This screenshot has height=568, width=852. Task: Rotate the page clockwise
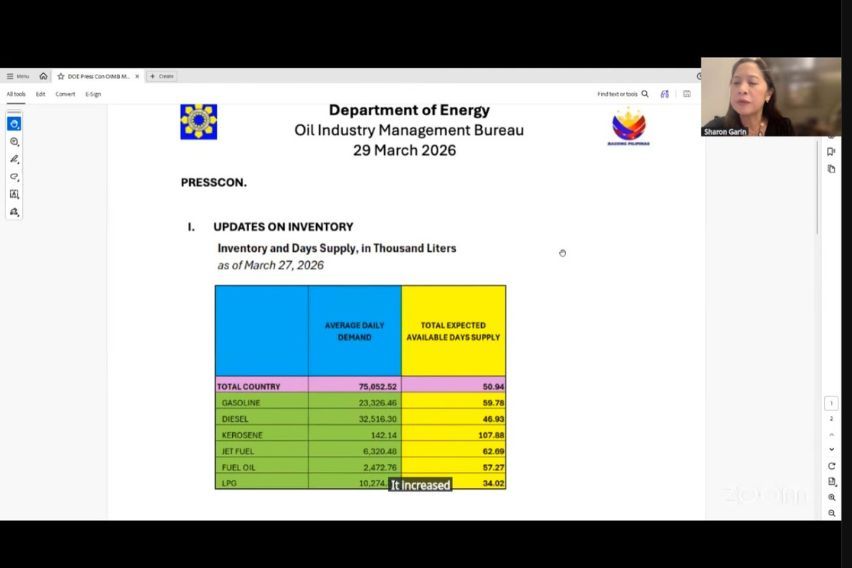pos(831,466)
